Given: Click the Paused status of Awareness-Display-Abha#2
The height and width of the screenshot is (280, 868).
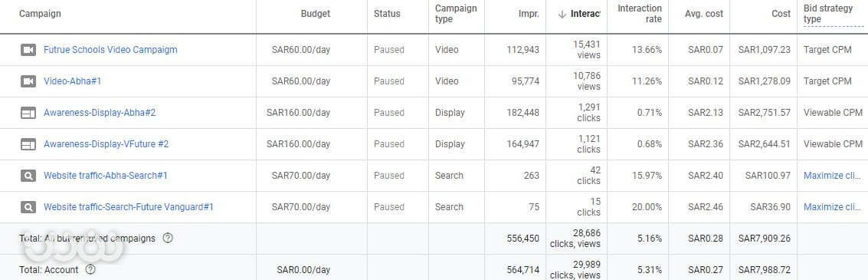Looking at the screenshot, I should click(x=389, y=113).
